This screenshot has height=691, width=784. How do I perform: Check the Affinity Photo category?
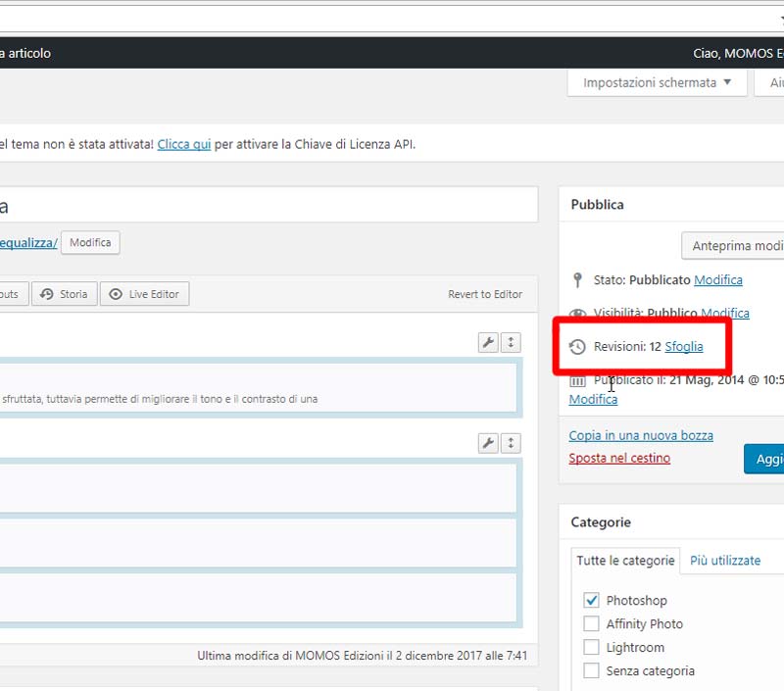point(591,623)
